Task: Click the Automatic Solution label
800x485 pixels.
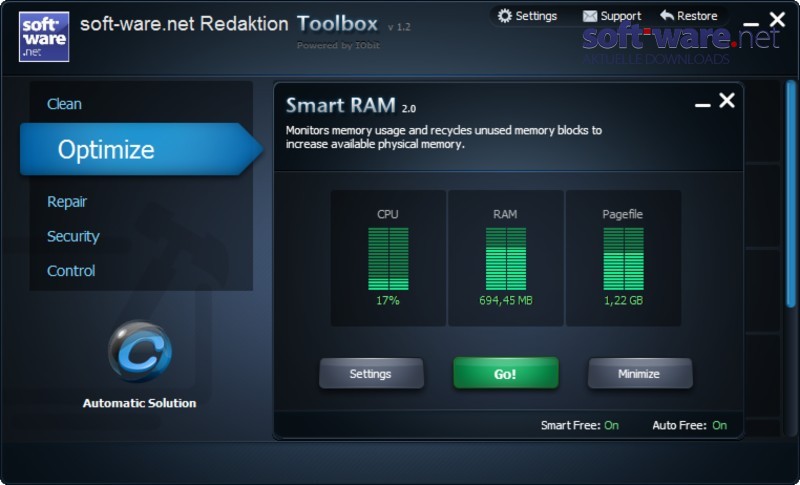Action: click(x=139, y=403)
